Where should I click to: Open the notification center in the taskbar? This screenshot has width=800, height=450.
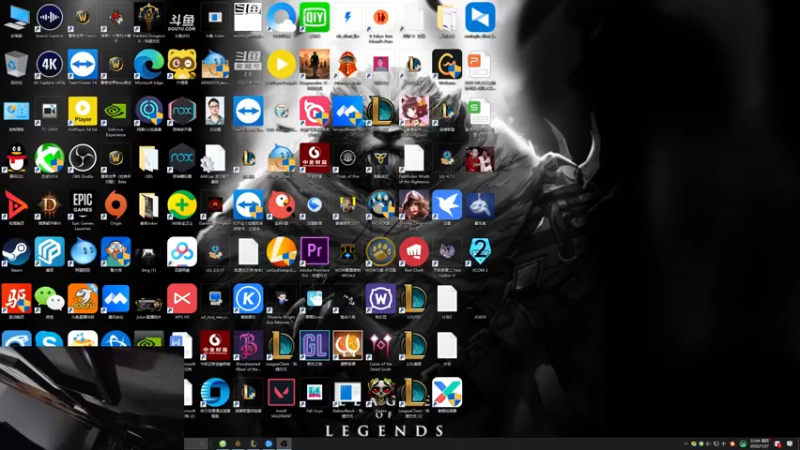pyautogui.click(x=790, y=444)
